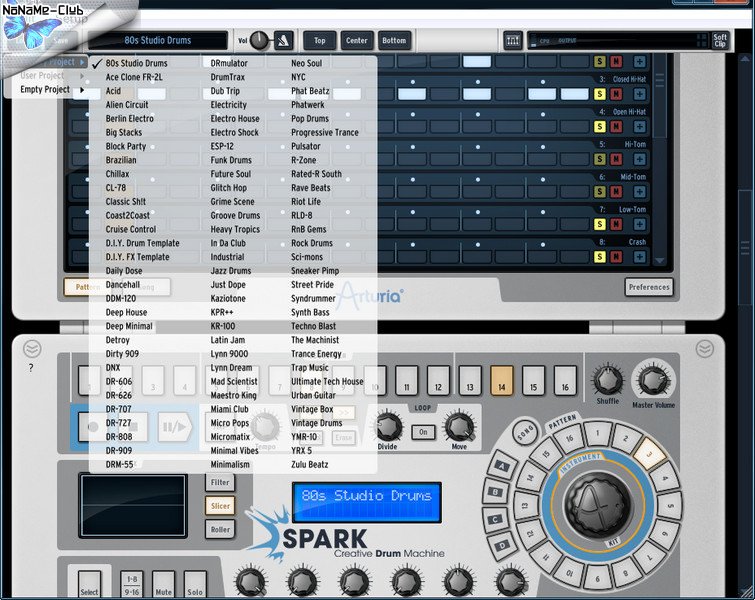Mute the Crash track
Image resolution: width=755 pixels, height=600 pixels.
[616, 257]
